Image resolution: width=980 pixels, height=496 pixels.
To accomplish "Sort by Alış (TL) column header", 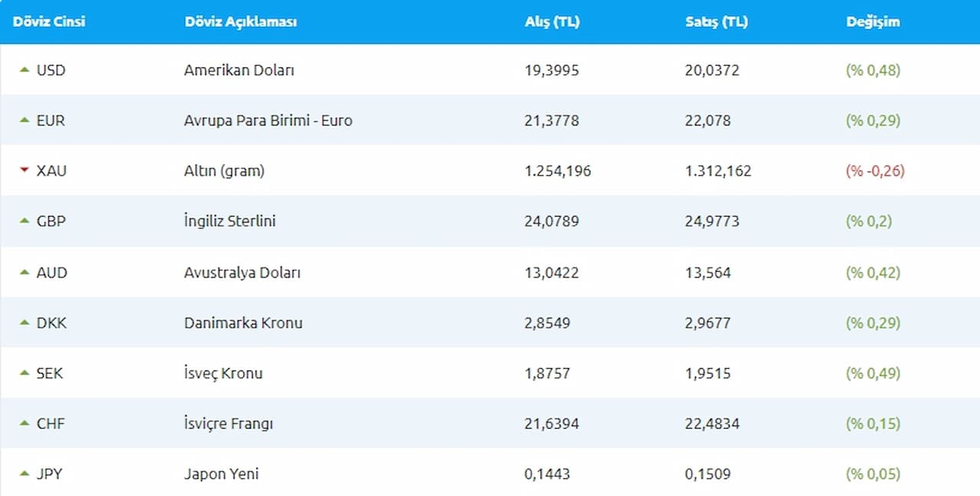I will click(552, 21).
